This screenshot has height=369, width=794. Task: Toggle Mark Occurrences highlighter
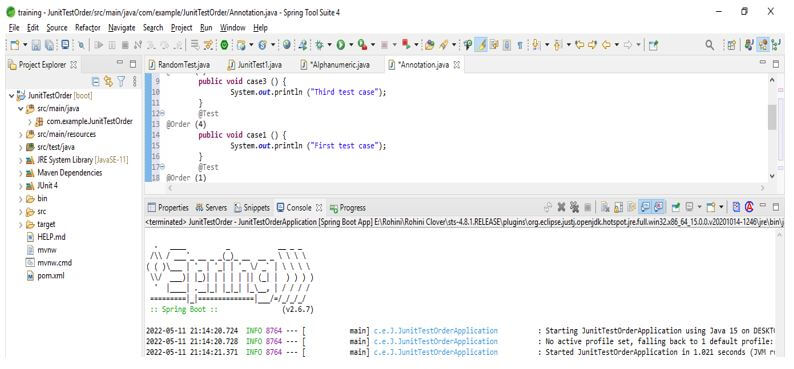pyautogui.click(x=483, y=45)
